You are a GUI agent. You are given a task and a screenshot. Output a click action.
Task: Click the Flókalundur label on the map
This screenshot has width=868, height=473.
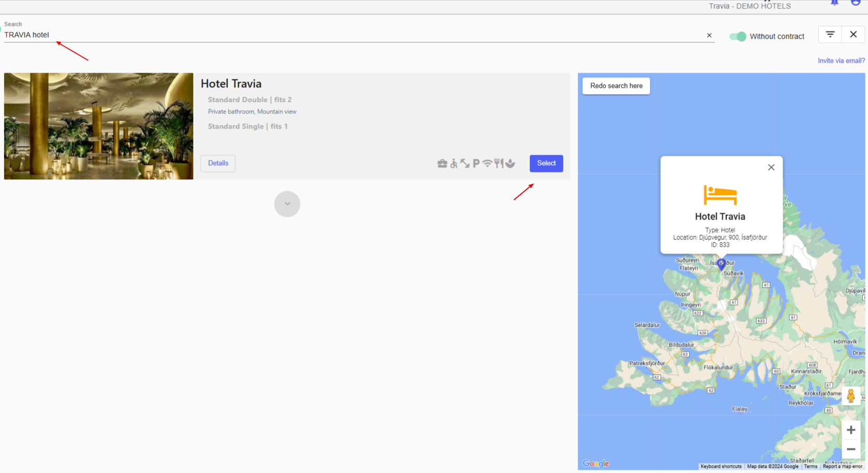pos(718,367)
